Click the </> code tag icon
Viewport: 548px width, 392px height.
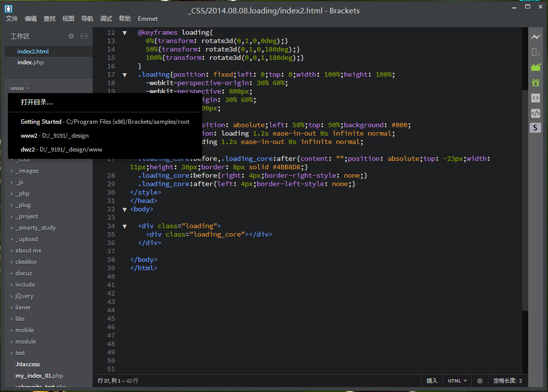[x=535, y=113]
